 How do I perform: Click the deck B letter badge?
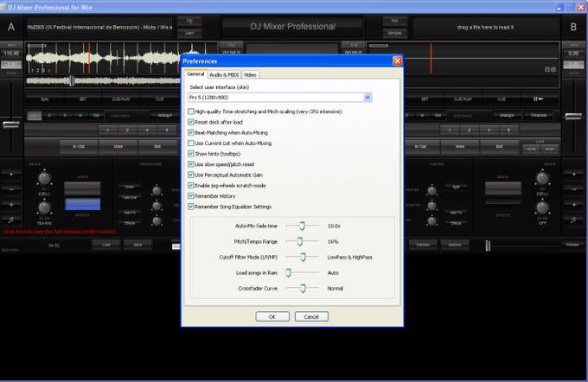tap(573, 27)
